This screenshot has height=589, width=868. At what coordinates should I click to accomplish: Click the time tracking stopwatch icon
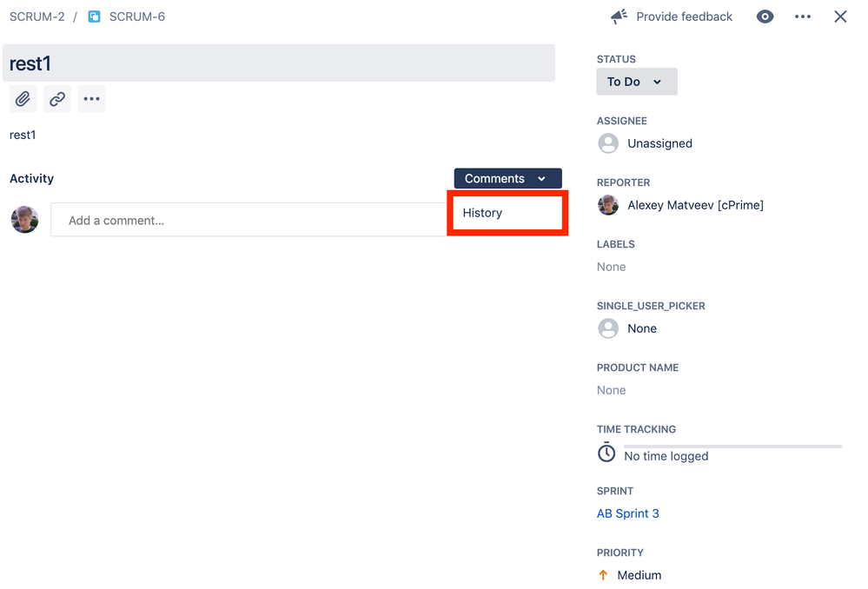click(x=606, y=453)
